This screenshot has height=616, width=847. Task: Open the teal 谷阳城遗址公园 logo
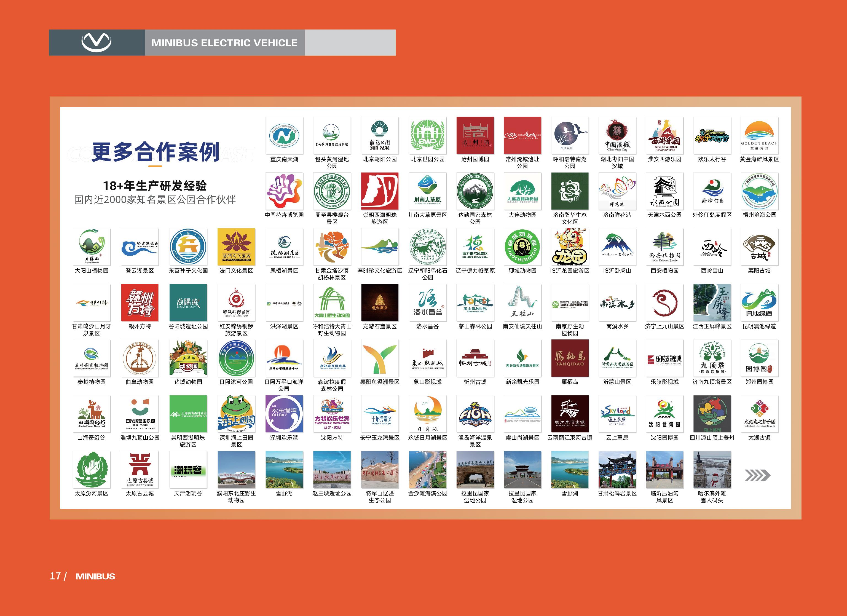pyautogui.click(x=188, y=302)
